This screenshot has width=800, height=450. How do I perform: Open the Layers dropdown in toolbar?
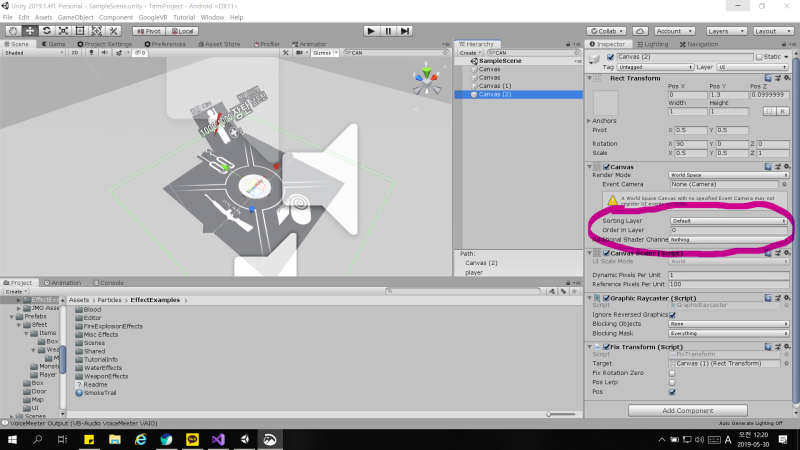[x=726, y=31]
